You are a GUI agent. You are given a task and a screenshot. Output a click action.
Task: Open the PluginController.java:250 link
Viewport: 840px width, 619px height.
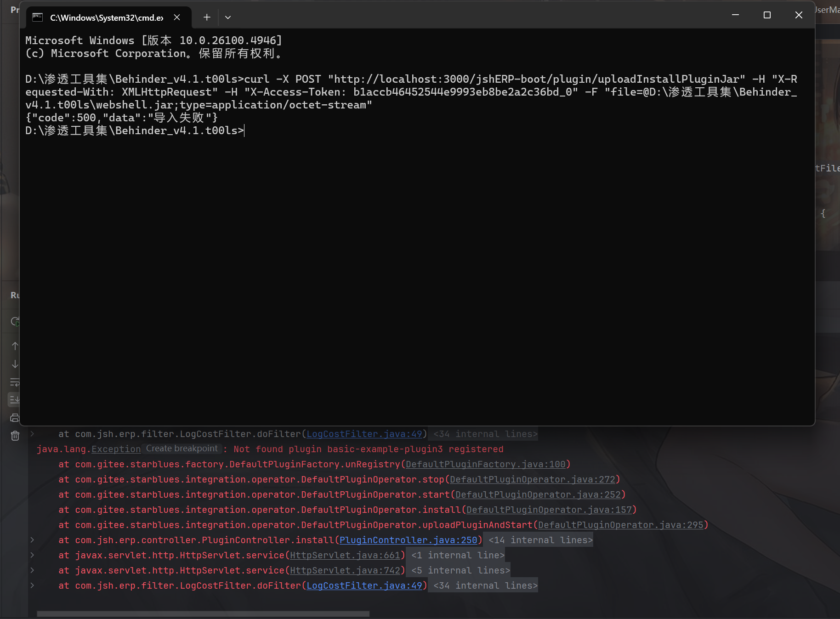coord(408,540)
